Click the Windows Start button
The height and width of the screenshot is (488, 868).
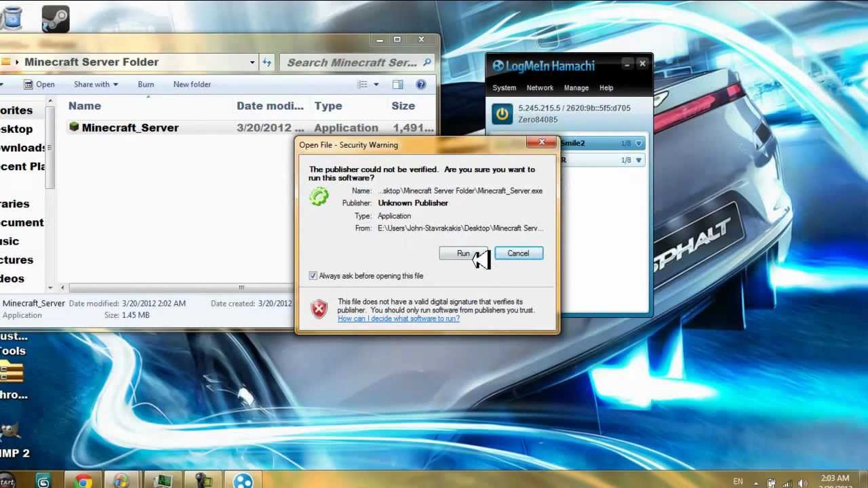point(7,480)
